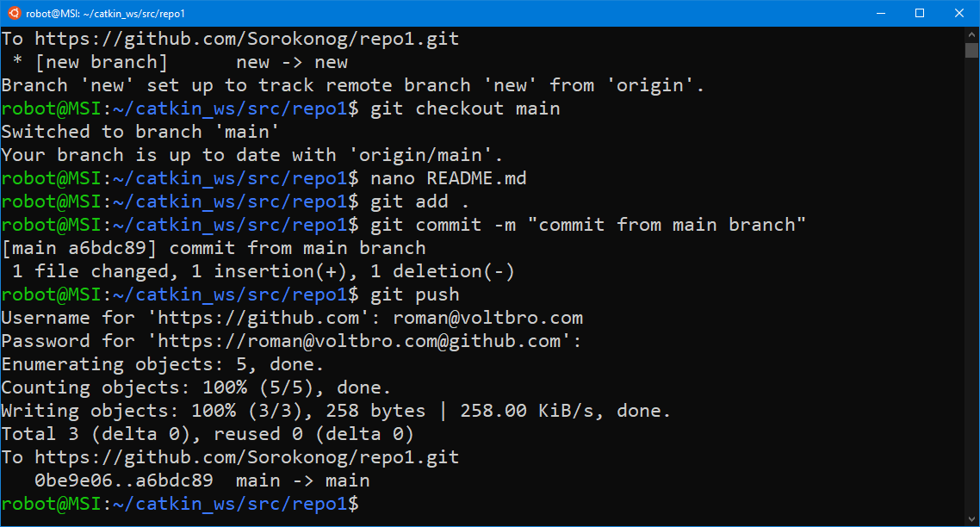This screenshot has height=527, width=980.
Task: Open the repo1.git URL above the last prompt
Action: coord(246,457)
